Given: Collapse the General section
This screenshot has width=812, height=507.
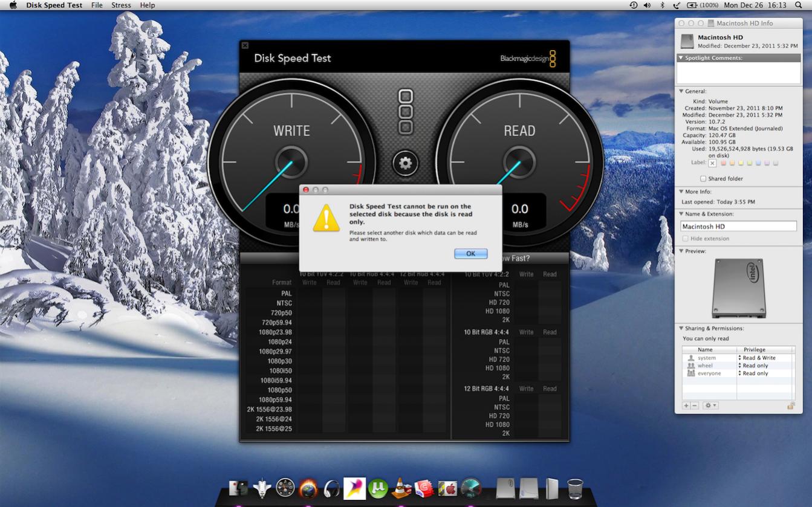Looking at the screenshot, I should pyautogui.click(x=681, y=91).
